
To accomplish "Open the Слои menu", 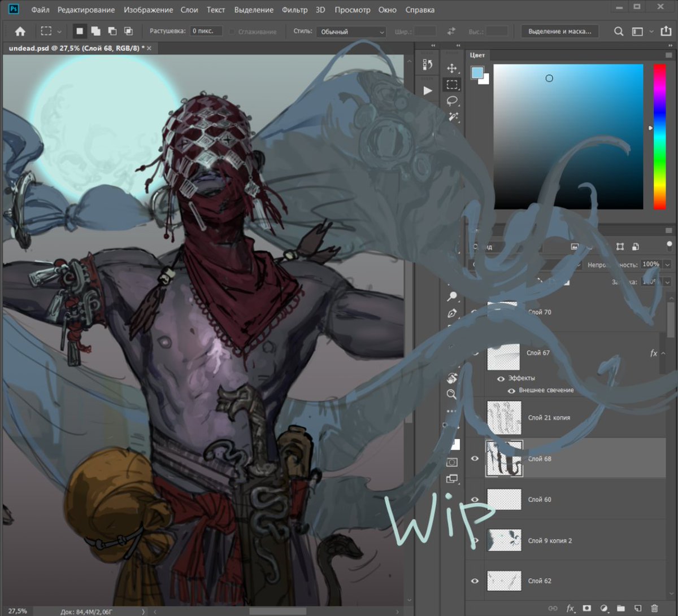I will tap(189, 10).
